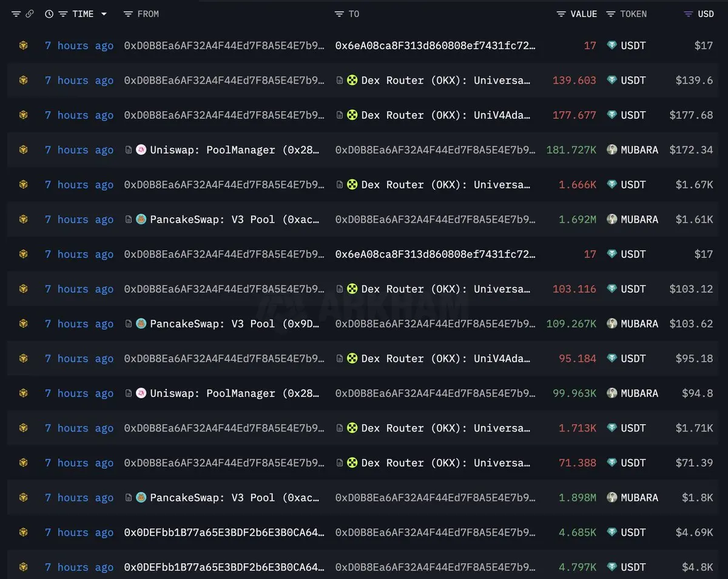Click the USD amount $103.62
728x579 pixels.
coord(691,323)
